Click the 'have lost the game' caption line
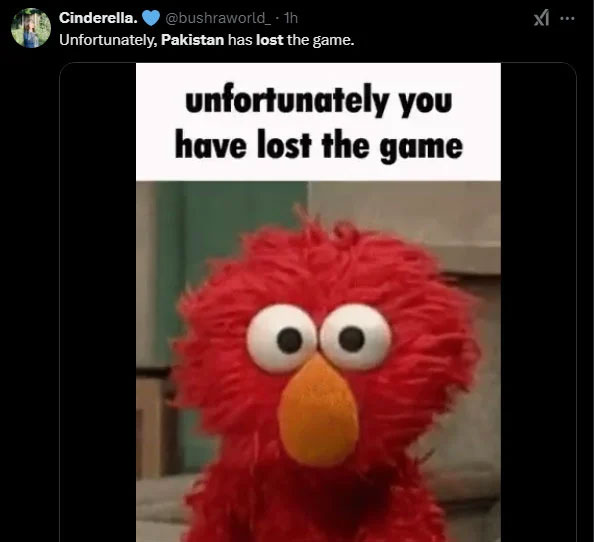 click(319, 145)
